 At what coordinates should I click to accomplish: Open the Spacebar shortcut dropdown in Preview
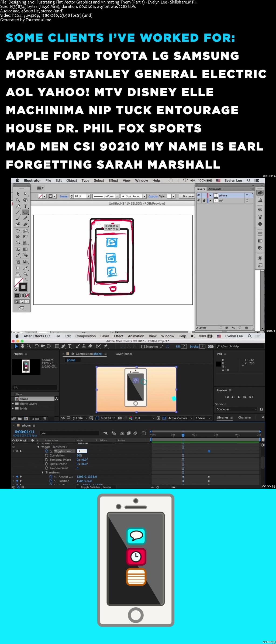(236, 409)
